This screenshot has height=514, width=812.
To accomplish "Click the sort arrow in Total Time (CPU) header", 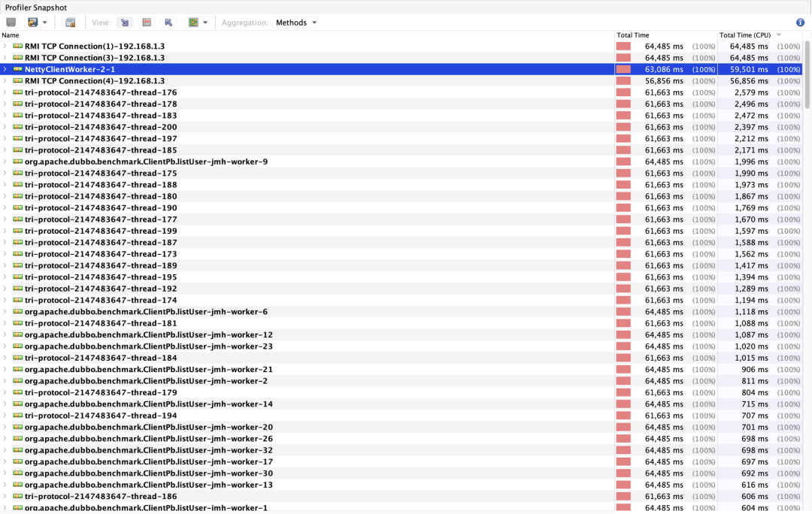I will tap(779, 35).
